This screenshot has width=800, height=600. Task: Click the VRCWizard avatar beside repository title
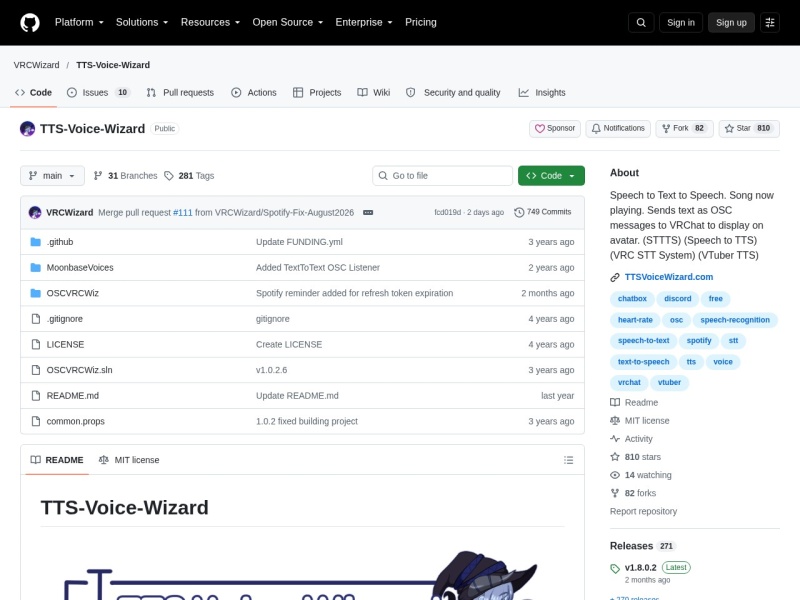coord(28,129)
